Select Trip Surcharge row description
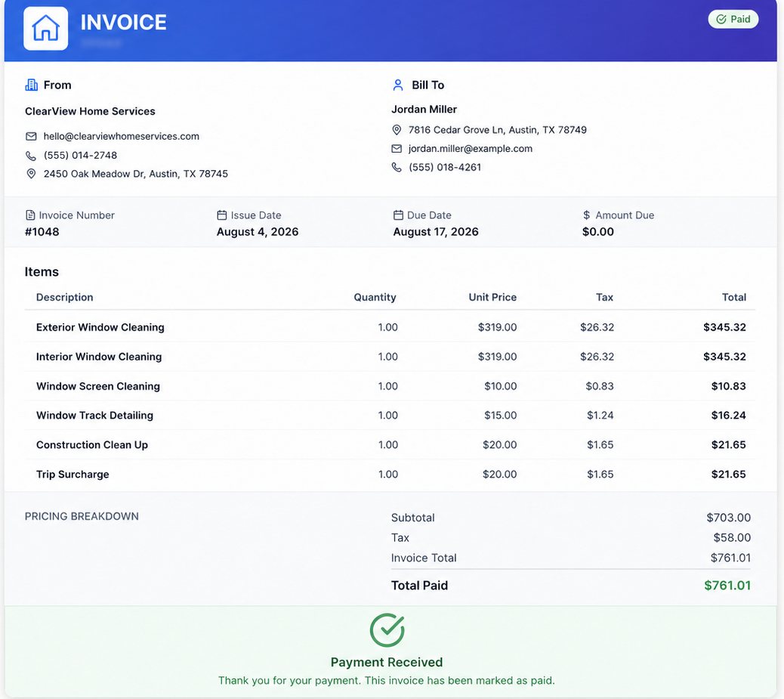This screenshot has width=784, height=699. pyautogui.click(x=73, y=475)
